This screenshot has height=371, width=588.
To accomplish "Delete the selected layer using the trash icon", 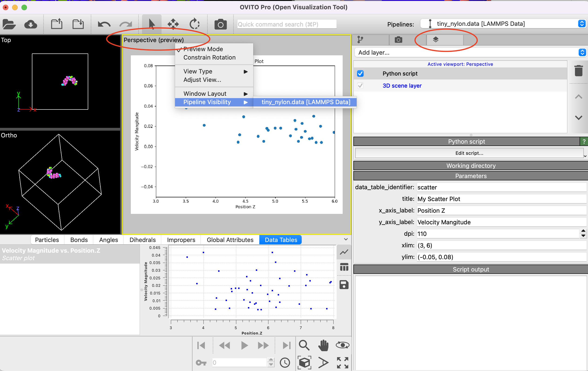I will [x=578, y=70].
